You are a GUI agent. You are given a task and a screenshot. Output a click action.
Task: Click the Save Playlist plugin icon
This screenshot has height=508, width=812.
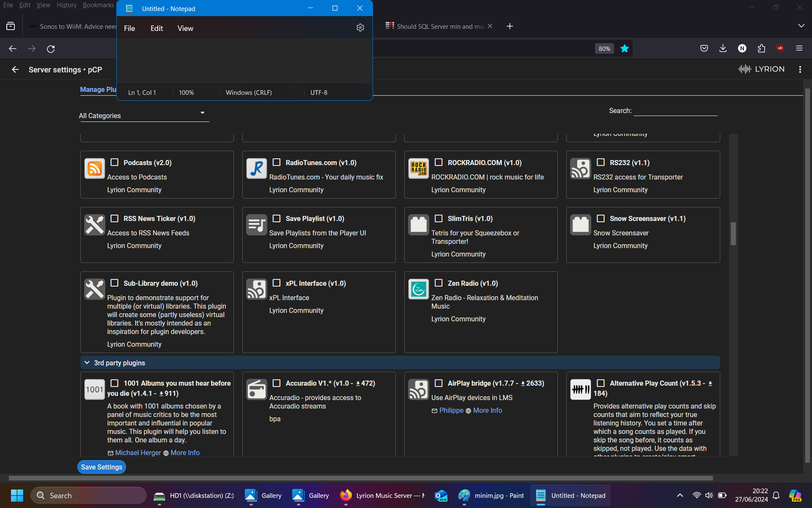(x=257, y=225)
